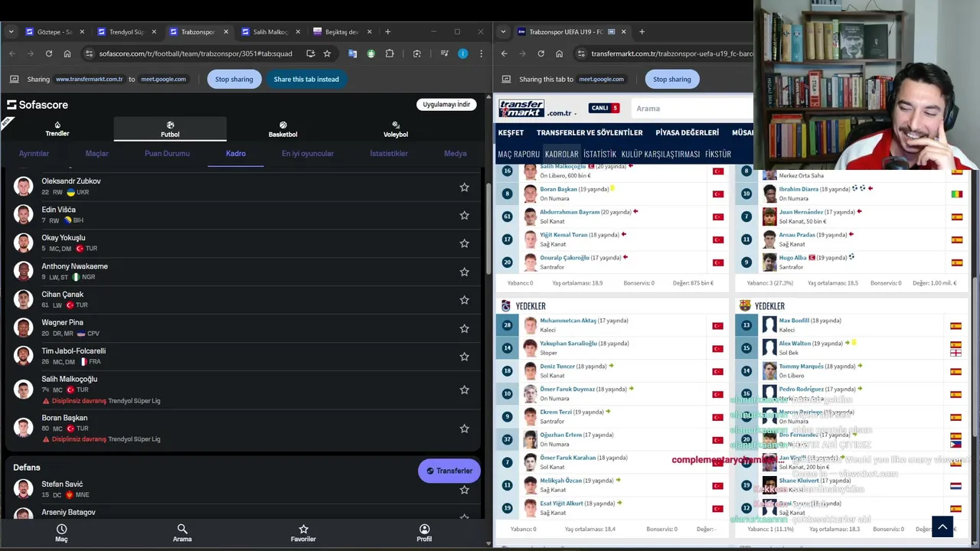Screen dimensions: 980x551
Task: Open Trendler section in Sofascore
Action: [57, 129]
